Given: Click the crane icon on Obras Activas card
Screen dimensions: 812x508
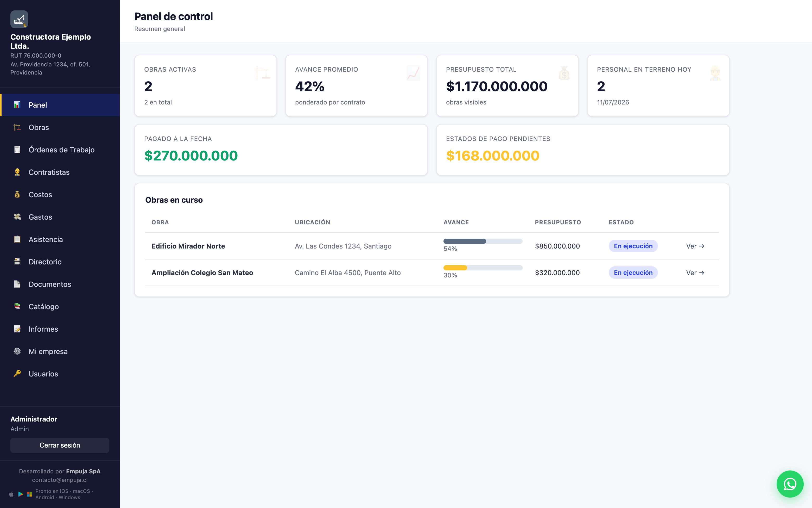Looking at the screenshot, I should (262, 73).
